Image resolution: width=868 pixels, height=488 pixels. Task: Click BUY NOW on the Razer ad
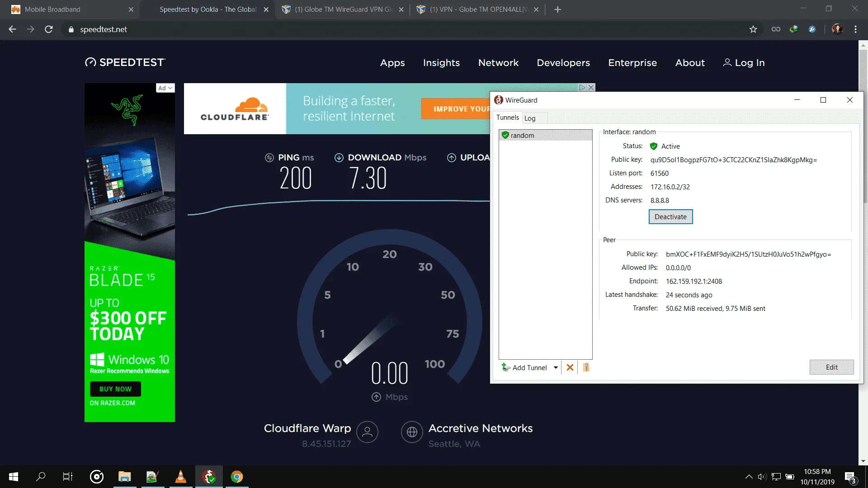(115, 389)
